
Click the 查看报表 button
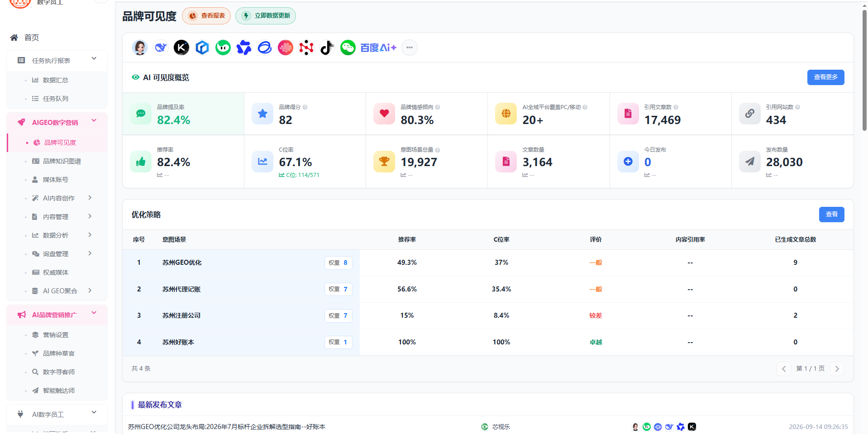click(206, 16)
